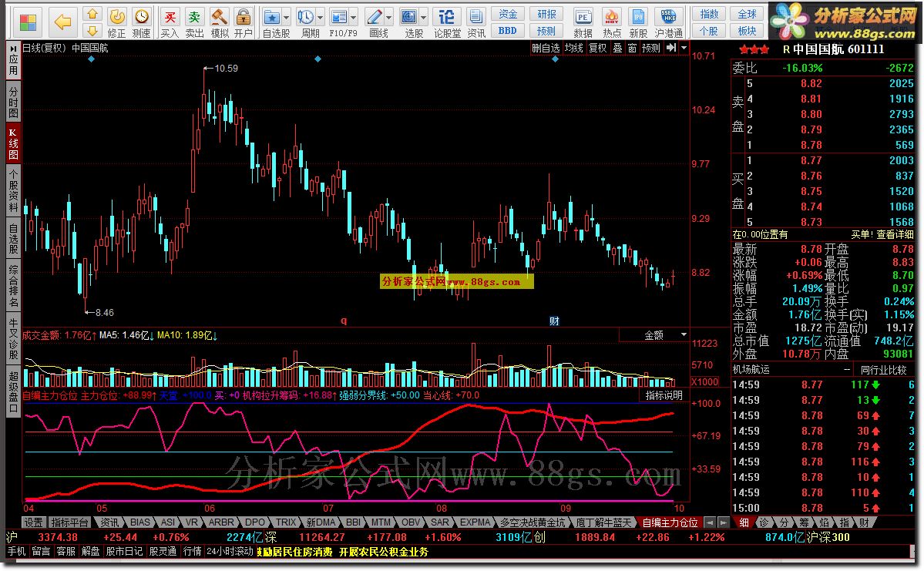The height and width of the screenshot is (571, 924).
Task: Toggle the 均线 moving average display
Action: pyautogui.click(x=573, y=49)
